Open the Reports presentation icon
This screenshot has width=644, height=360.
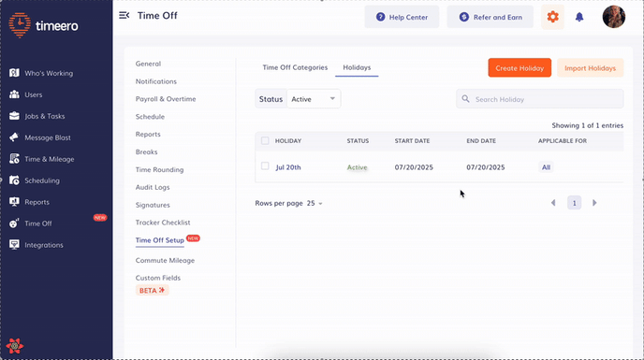(x=14, y=202)
